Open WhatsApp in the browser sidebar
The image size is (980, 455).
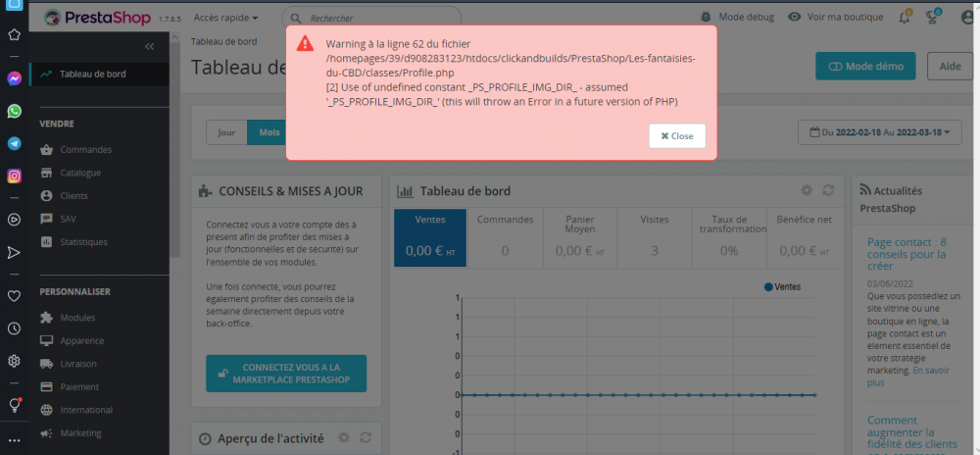(x=15, y=111)
